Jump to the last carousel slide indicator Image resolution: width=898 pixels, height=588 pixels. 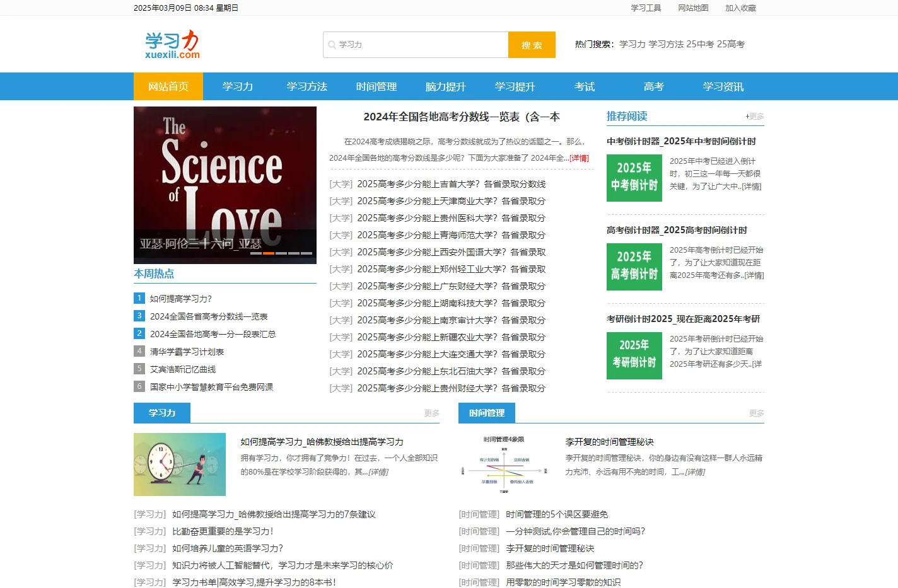306,253
